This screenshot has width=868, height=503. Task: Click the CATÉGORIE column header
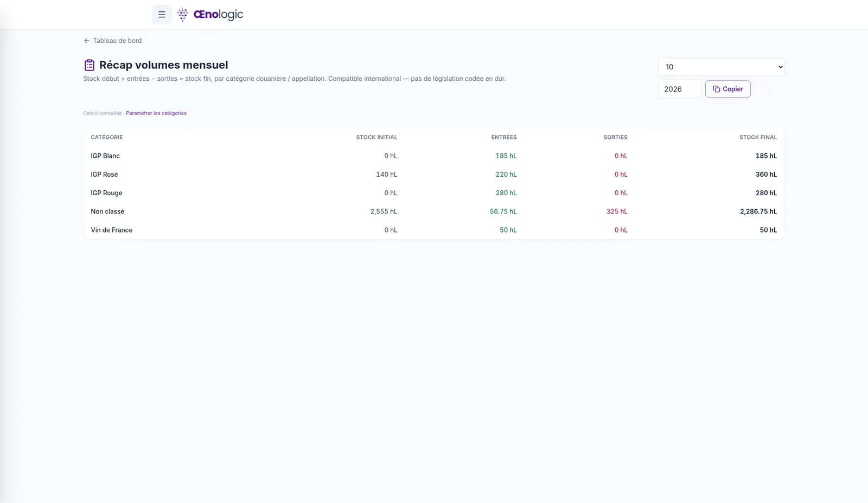pyautogui.click(x=107, y=137)
